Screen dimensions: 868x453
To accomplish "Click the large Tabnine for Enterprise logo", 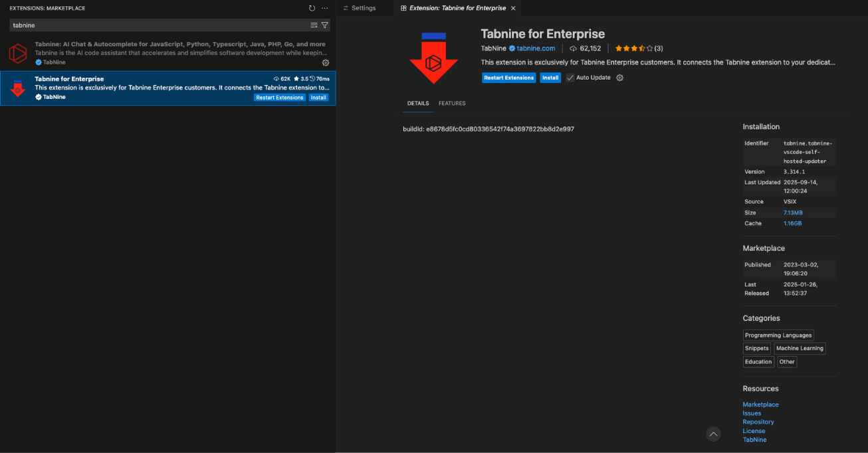I will (x=433, y=58).
